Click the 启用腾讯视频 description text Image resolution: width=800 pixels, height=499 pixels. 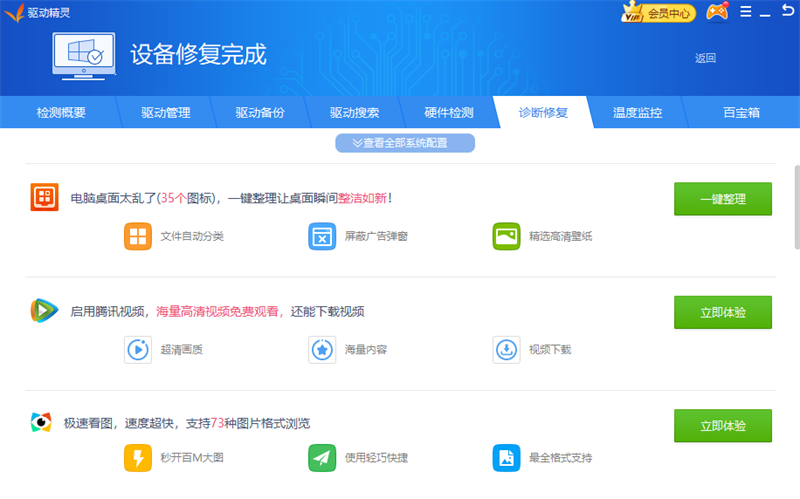tap(217, 311)
